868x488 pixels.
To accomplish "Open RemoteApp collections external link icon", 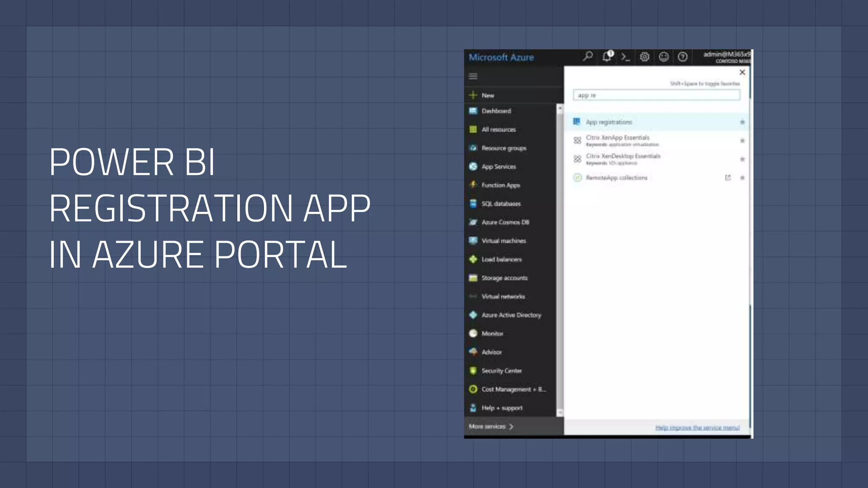I will 728,178.
